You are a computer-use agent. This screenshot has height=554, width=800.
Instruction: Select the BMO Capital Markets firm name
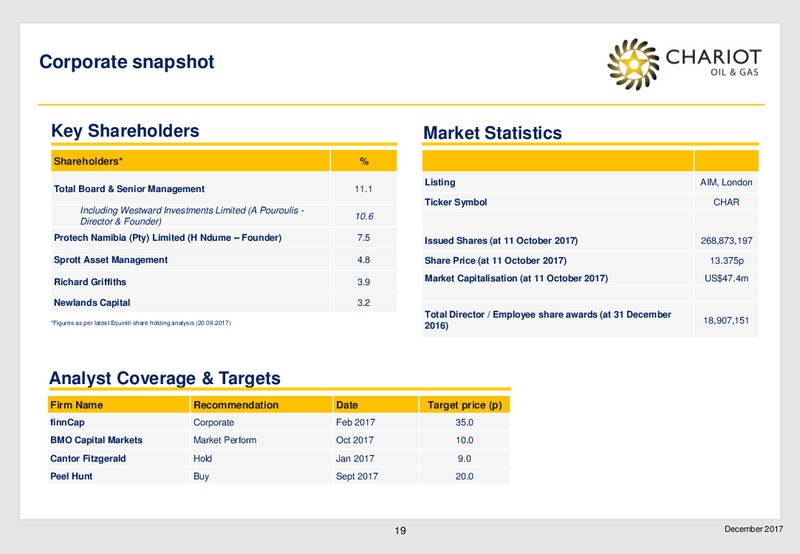96,440
